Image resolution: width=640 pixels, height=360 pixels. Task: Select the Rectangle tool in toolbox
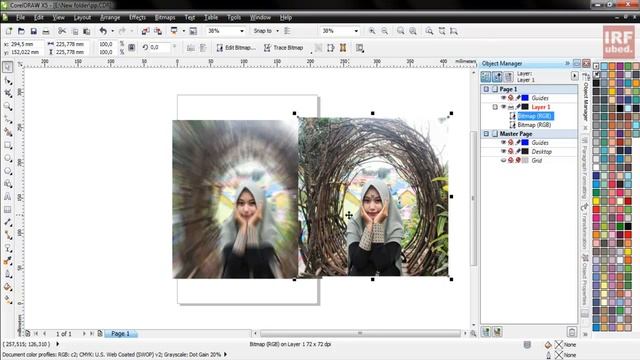click(7, 145)
